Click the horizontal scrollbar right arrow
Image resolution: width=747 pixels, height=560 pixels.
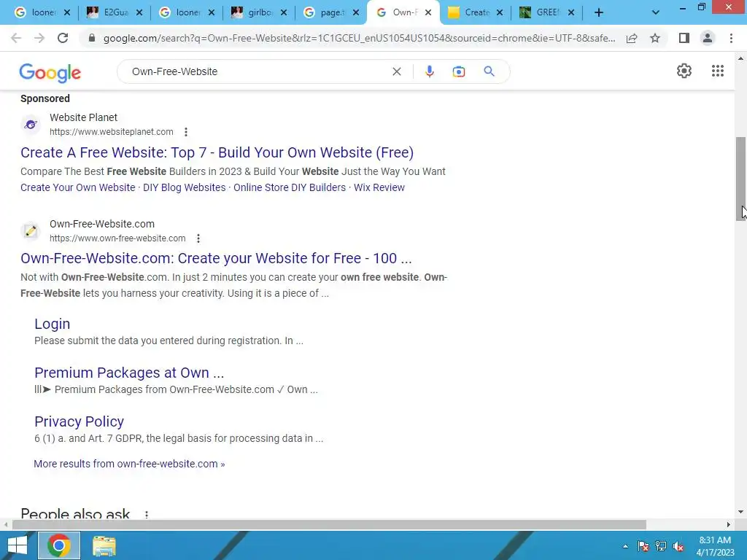(729, 525)
